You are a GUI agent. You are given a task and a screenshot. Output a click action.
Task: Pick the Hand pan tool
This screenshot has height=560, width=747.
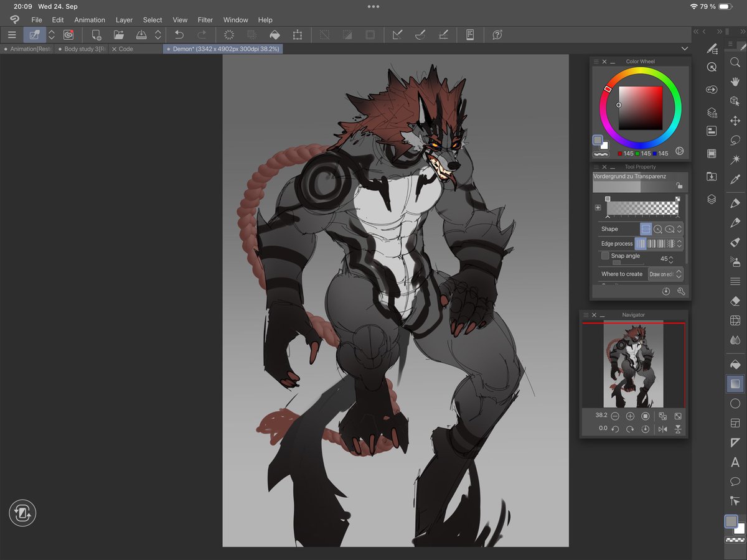(735, 82)
